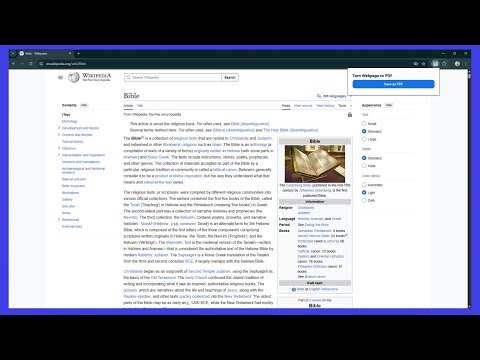The height and width of the screenshot is (360, 480).
Task: Select Large text size
Action: point(364,139)
